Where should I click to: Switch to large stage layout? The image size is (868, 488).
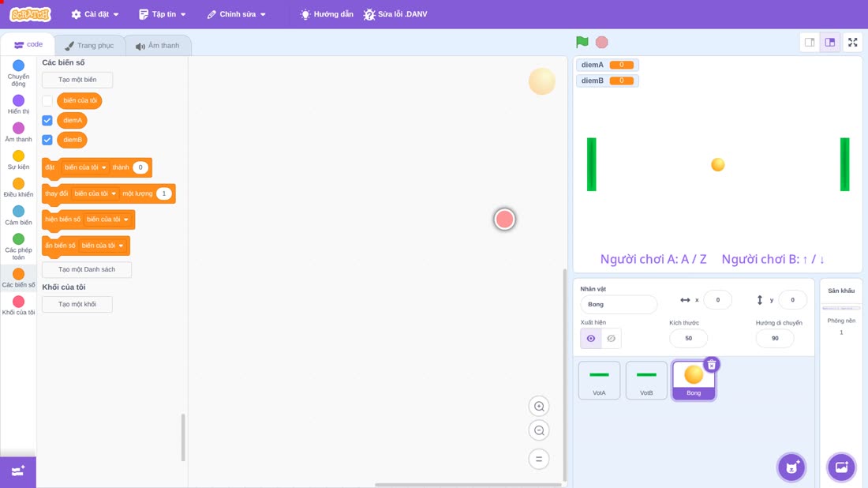830,42
